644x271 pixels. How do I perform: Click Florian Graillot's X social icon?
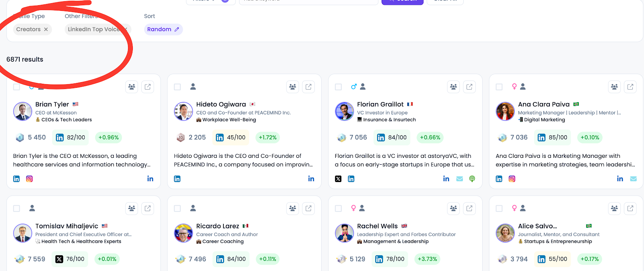point(339,179)
